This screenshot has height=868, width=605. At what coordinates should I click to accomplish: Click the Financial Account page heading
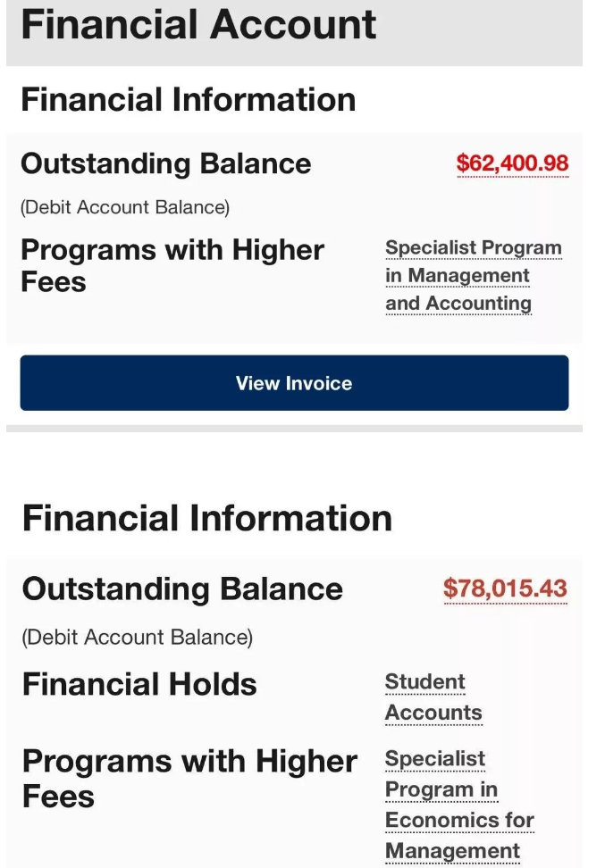point(198,24)
